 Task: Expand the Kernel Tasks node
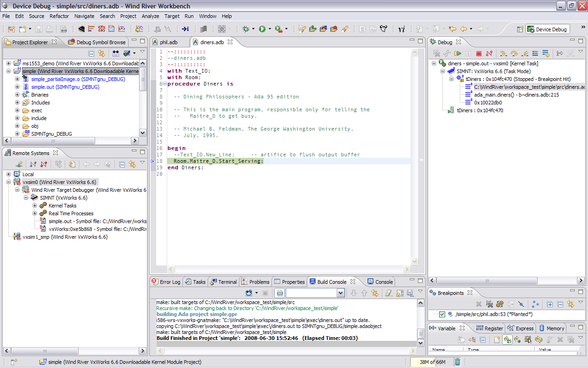point(34,206)
